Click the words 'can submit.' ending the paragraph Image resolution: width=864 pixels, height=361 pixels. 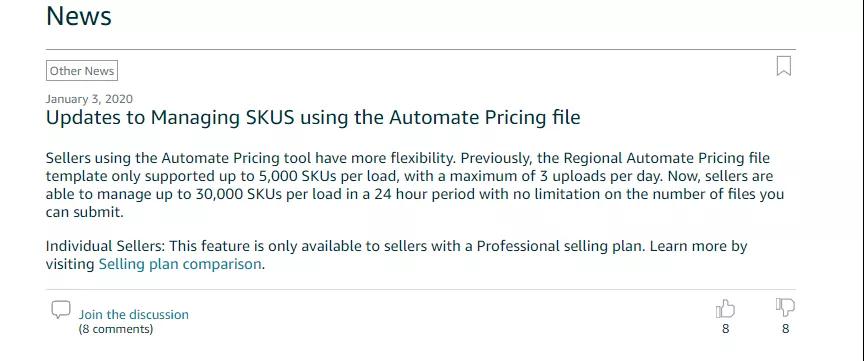pyautogui.click(x=85, y=213)
